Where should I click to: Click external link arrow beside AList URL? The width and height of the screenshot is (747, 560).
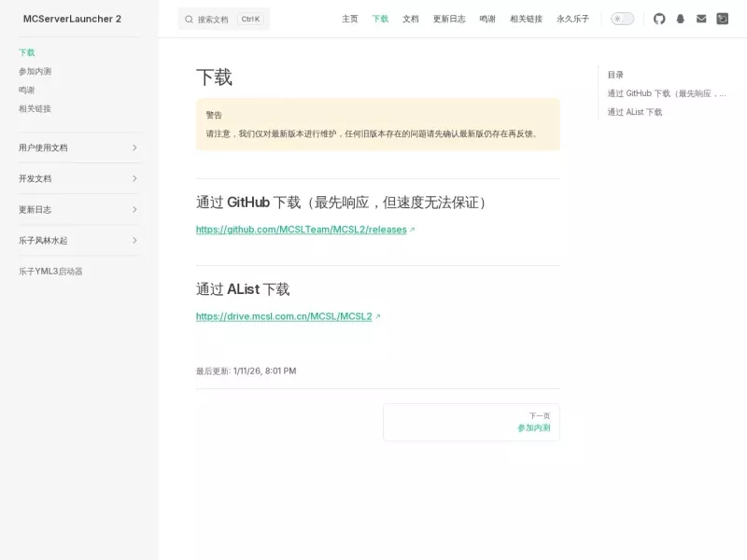click(x=378, y=316)
